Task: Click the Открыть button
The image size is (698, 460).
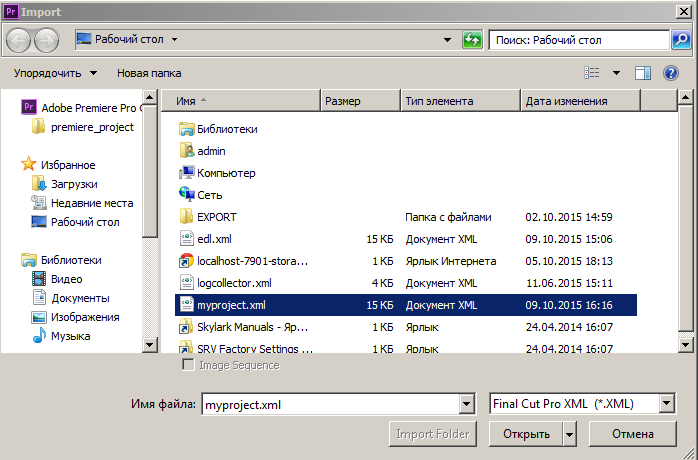Action: pyautogui.click(x=527, y=434)
